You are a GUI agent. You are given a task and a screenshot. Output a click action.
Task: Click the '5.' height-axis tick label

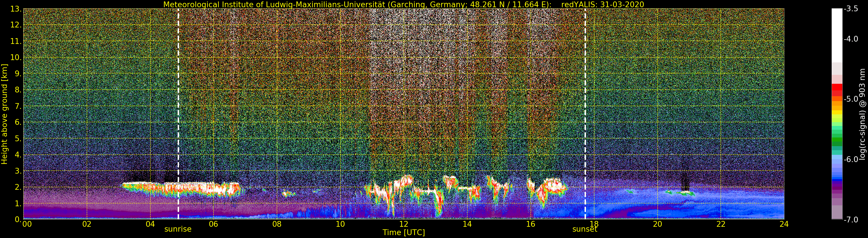18,138
